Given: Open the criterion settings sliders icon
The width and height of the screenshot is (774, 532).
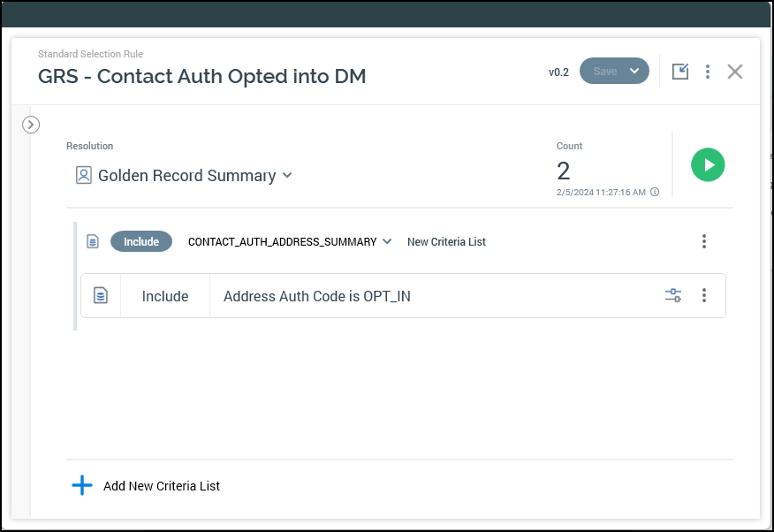Looking at the screenshot, I should coord(673,296).
